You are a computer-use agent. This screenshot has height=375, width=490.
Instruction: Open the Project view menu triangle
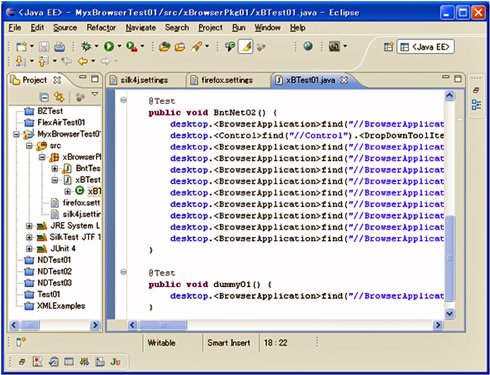click(x=95, y=94)
